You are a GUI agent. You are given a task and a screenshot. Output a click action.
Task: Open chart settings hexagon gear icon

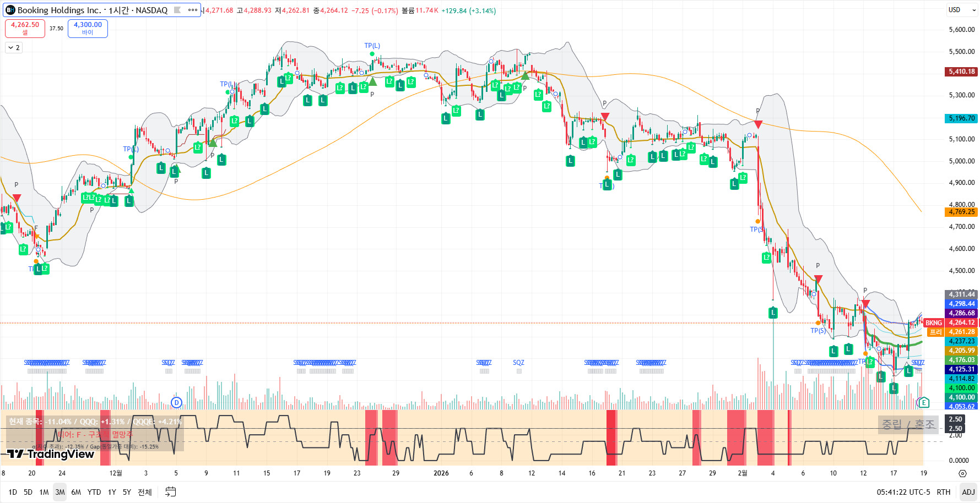coord(962,473)
